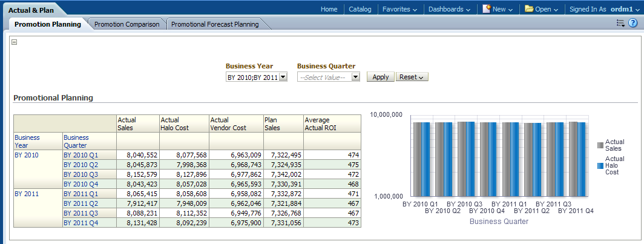This screenshot has width=644, height=244.
Task: Open the Favorites menu
Action: (x=399, y=9)
